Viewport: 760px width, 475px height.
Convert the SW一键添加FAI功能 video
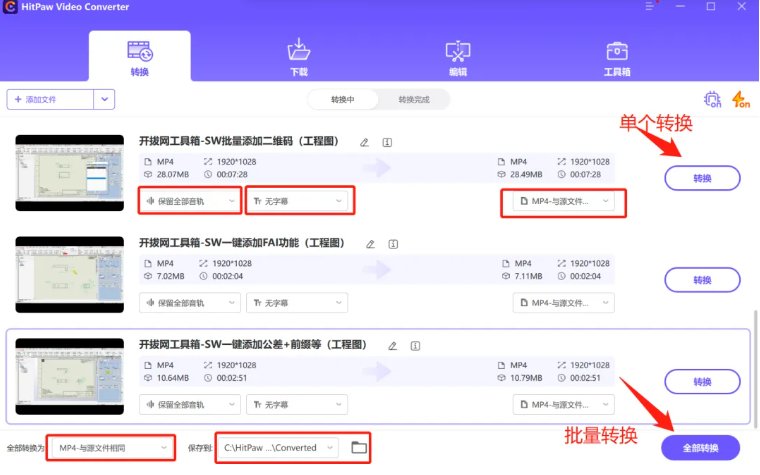702,280
